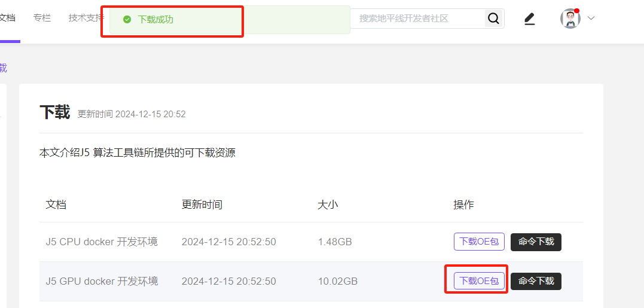This screenshot has height=308, width=644.
Task: Click 命令下载 for J5 GPU docker
Action: pyautogui.click(x=536, y=281)
